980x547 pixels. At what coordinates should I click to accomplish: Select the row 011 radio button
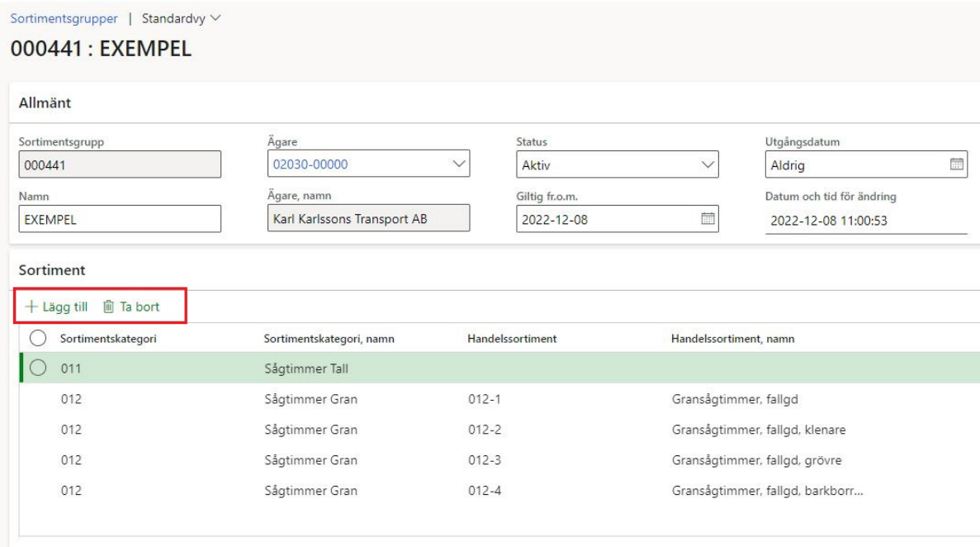point(36,369)
